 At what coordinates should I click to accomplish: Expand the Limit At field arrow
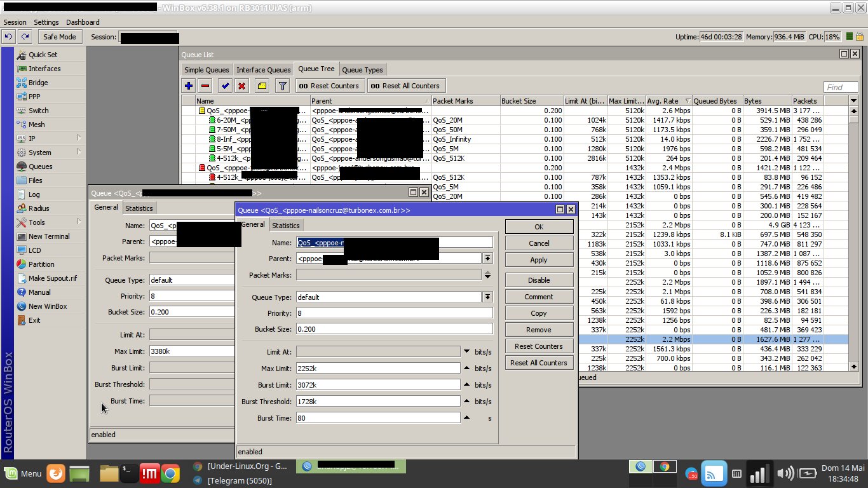tap(466, 352)
